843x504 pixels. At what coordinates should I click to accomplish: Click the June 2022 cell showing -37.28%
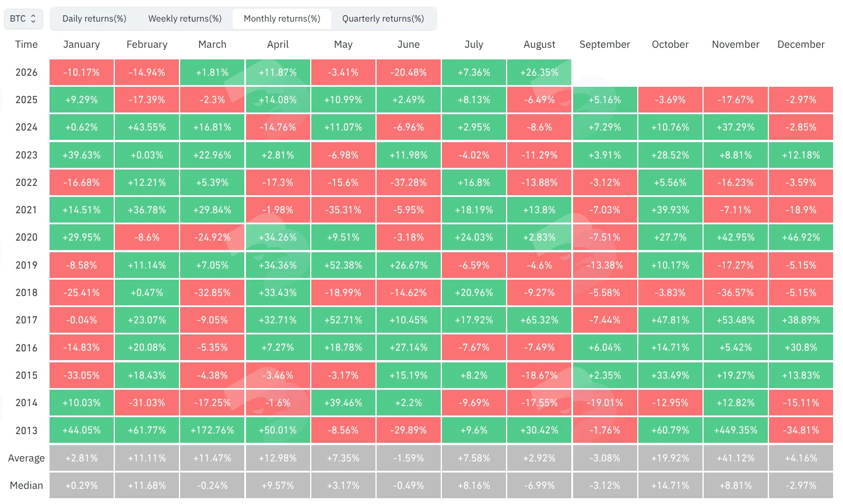[409, 182]
